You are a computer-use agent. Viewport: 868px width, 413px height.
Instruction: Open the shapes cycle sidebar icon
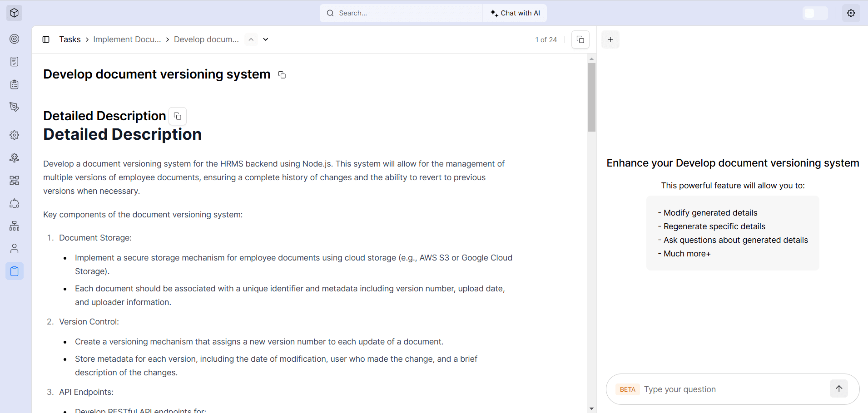15,203
